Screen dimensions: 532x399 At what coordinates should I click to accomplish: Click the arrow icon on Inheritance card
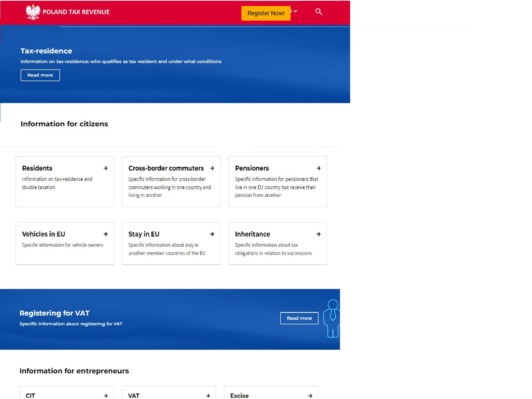pos(318,234)
